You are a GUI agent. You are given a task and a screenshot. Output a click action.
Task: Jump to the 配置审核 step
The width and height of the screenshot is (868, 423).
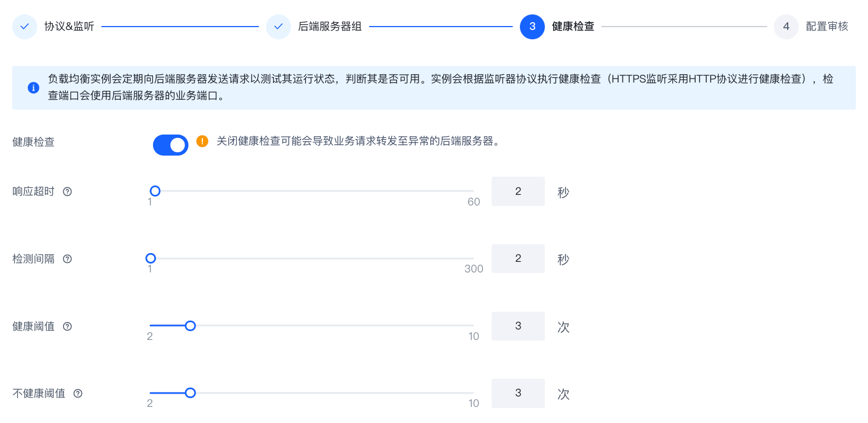[x=827, y=27]
